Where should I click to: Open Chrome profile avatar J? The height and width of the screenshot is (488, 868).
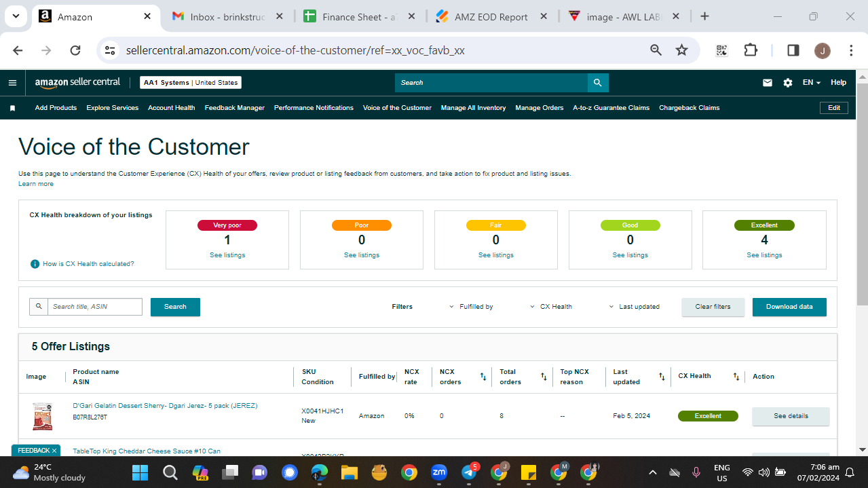[822, 50]
